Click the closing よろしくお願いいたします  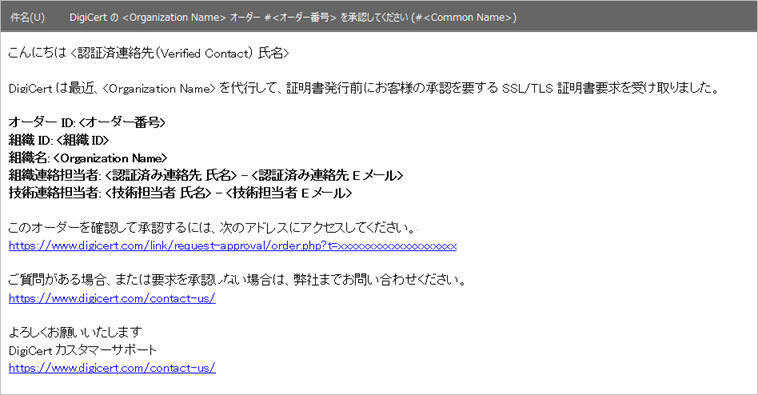(x=75, y=332)
